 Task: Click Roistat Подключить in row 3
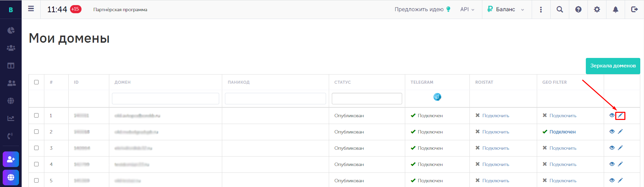496,148
